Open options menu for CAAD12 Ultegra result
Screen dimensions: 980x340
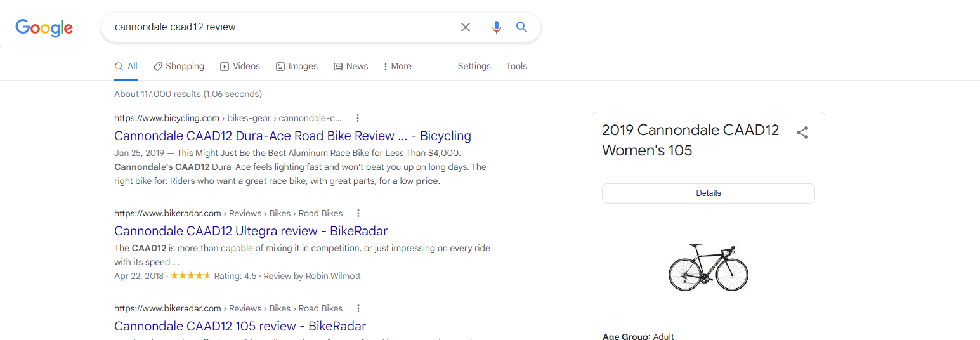[x=358, y=213]
